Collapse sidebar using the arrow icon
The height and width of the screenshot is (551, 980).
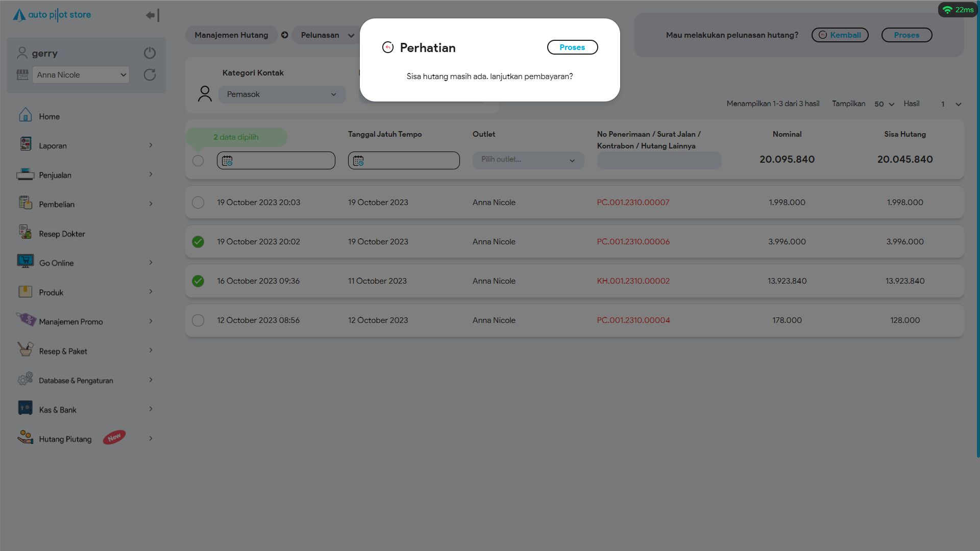pos(153,15)
